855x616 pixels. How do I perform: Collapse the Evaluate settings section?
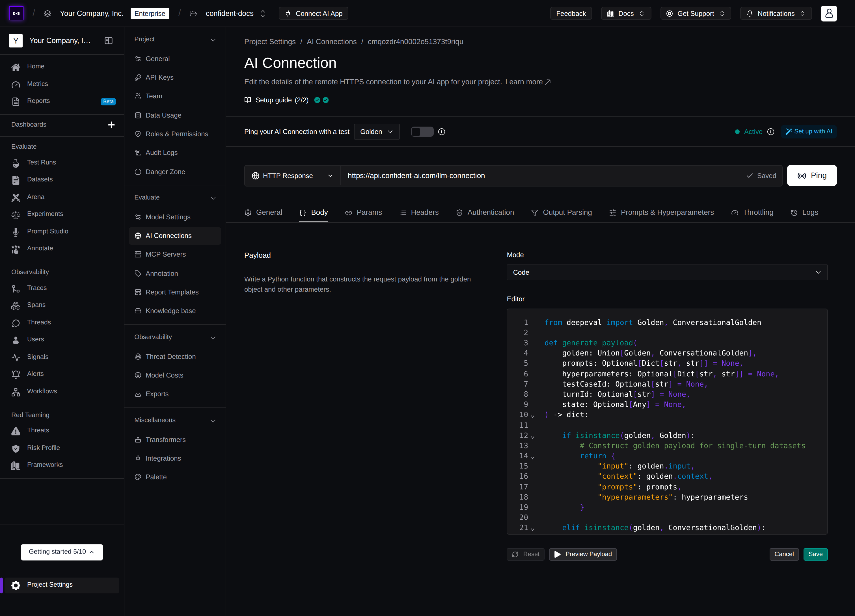point(213,198)
